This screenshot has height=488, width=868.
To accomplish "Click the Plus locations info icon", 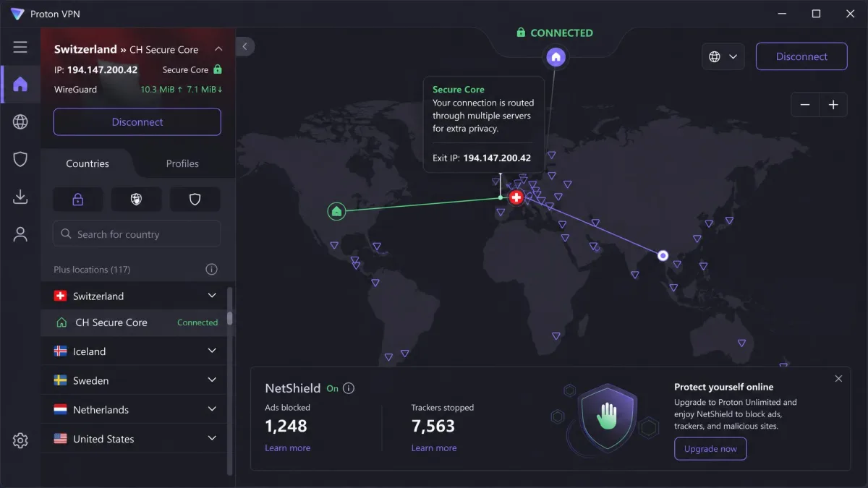I will (211, 270).
